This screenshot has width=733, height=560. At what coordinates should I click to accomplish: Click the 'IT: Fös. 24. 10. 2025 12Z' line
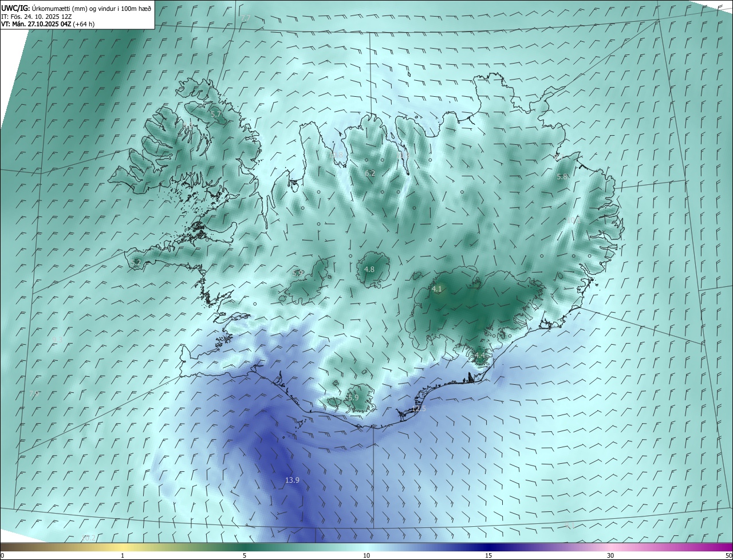click(37, 16)
